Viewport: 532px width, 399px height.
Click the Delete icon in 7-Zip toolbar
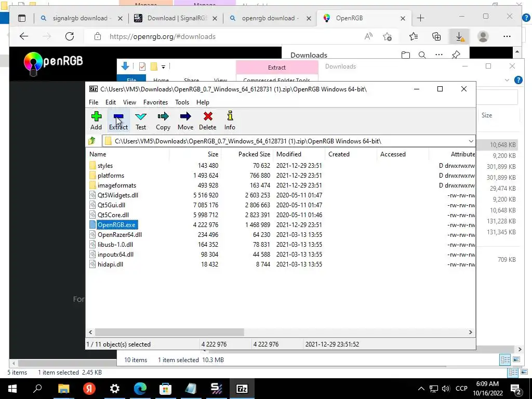tap(208, 121)
